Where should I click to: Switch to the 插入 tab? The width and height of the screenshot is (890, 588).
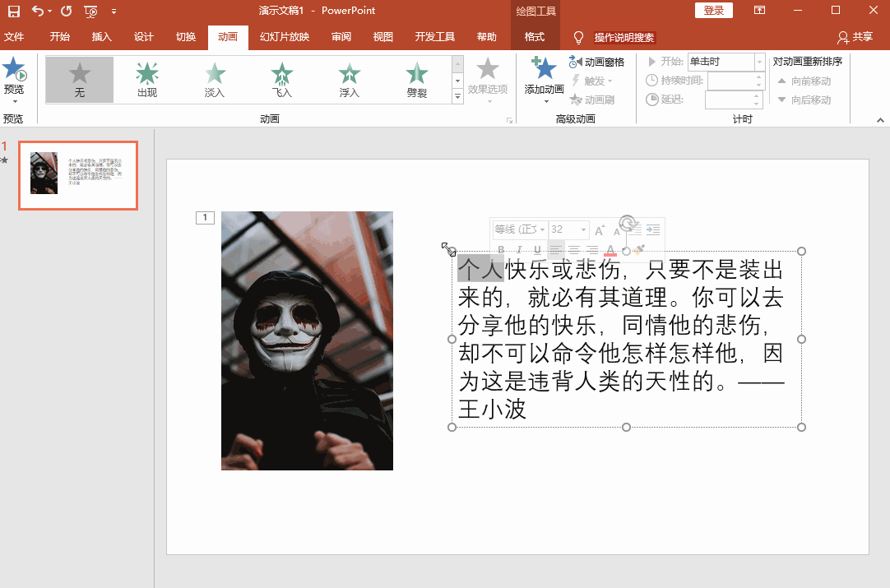(102, 37)
